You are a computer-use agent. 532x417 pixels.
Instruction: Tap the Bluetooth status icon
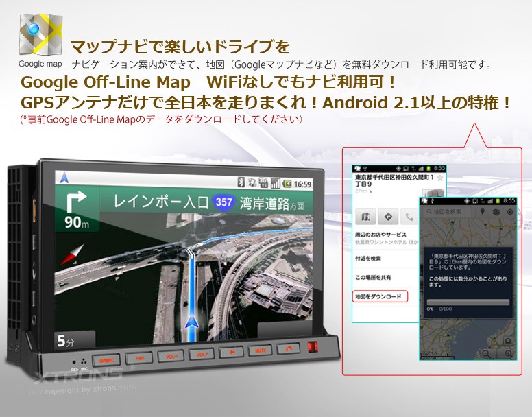tap(241, 182)
